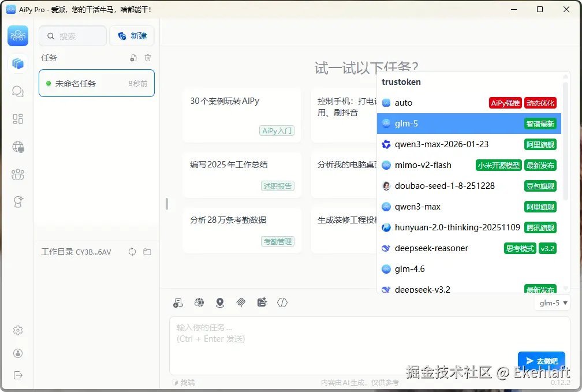The height and width of the screenshot is (392, 582).
Task: Open the 编写2025年工作总结 card
Action: 242,175
